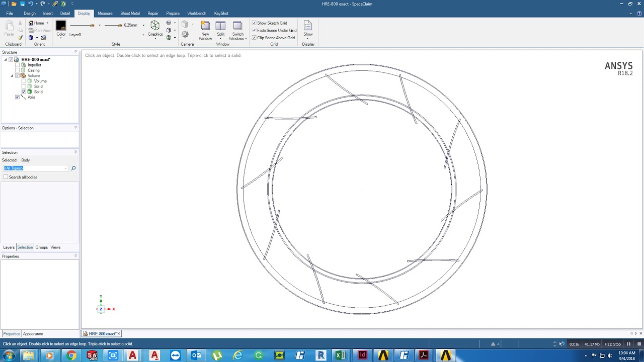Open the File menu
The height and width of the screenshot is (362, 644).
click(x=10, y=13)
